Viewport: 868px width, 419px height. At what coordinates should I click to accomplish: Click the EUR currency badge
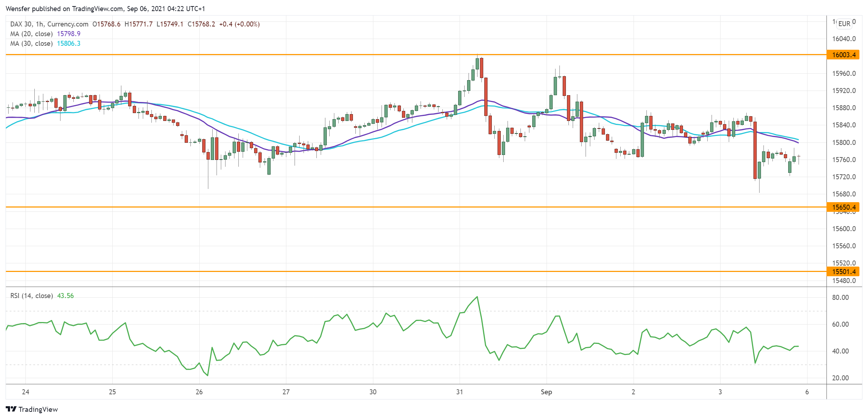(x=844, y=24)
